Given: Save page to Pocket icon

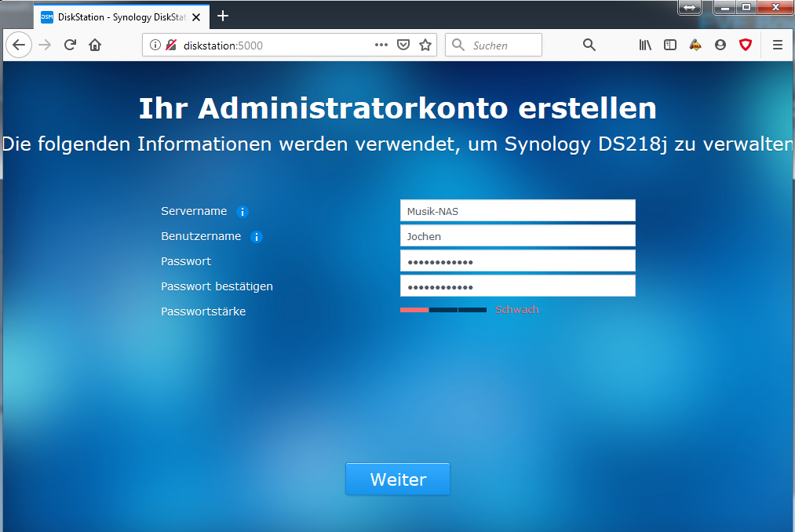Looking at the screenshot, I should tap(403, 46).
